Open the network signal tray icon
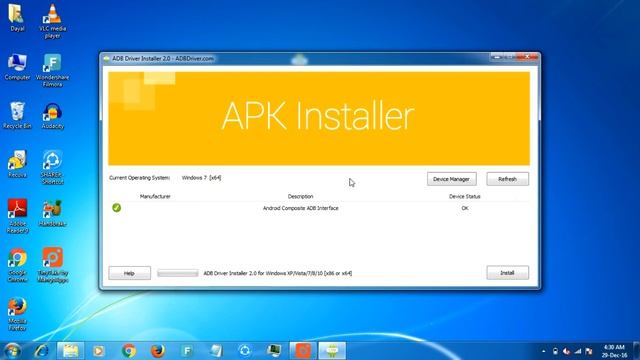Viewport: 640px width, 360px height. tap(578, 351)
